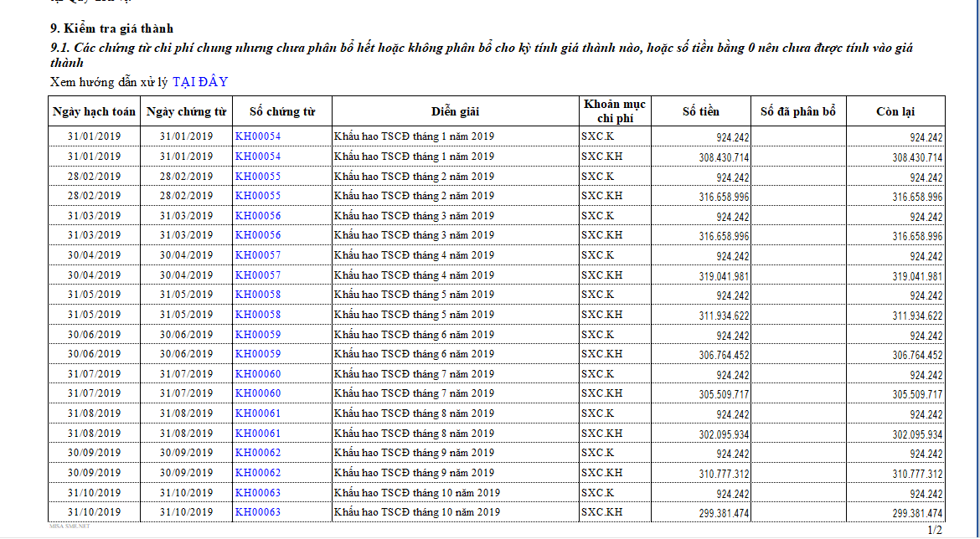
Task: Click the Số chứng từ column header
Action: 282,111
